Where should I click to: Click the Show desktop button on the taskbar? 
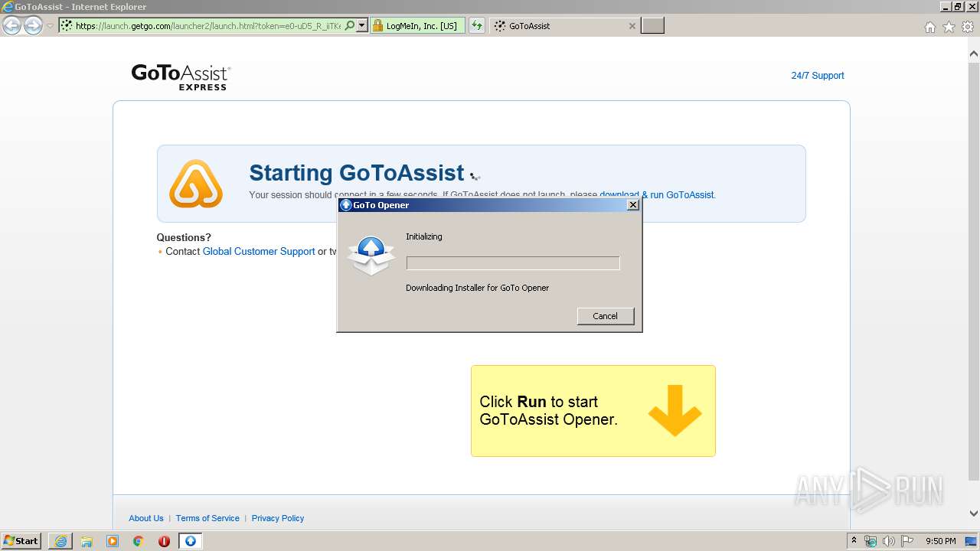point(972,541)
